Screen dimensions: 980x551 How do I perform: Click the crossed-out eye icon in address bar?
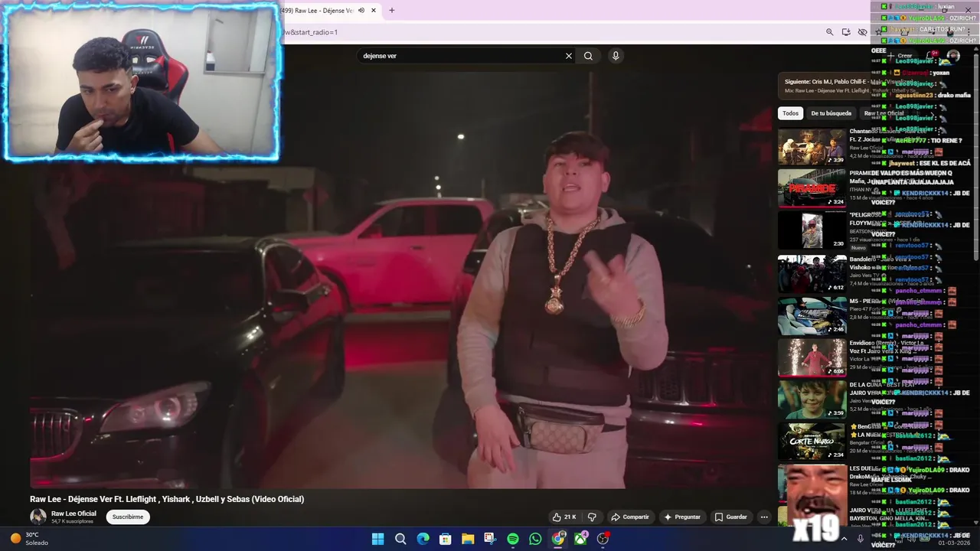[x=863, y=32]
